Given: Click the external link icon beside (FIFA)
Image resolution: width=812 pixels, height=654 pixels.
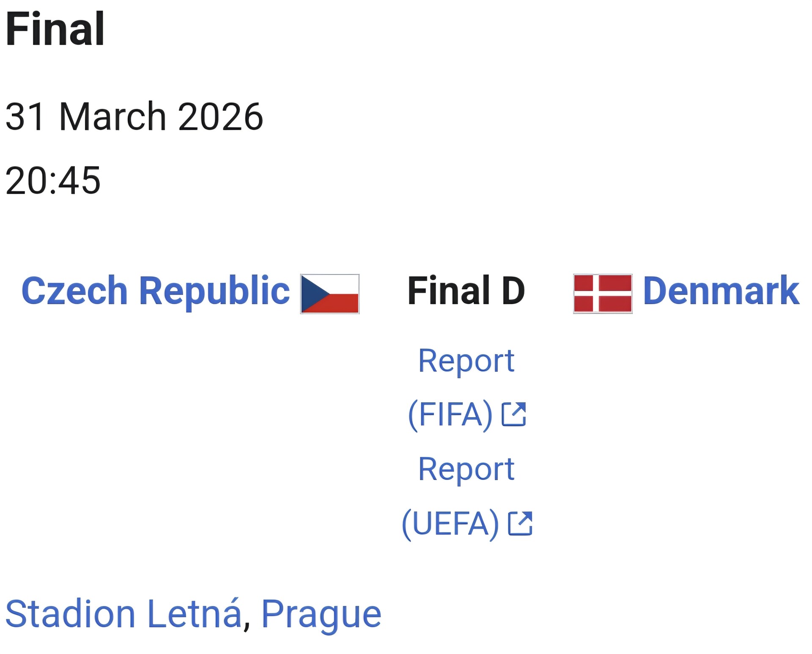Looking at the screenshot, I should tap(513, 414).
